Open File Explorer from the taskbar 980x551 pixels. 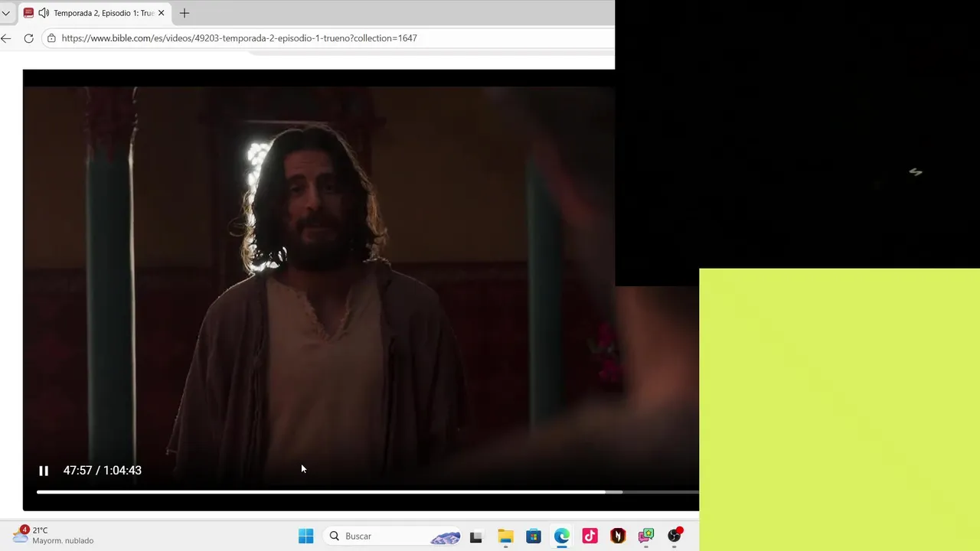[x=505, y=536]
